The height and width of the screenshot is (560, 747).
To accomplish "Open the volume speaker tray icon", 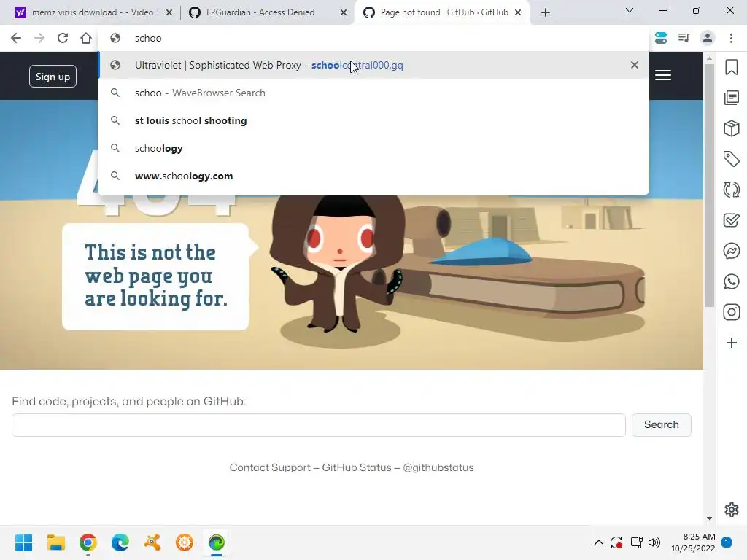I will click(x=654, y=542).
